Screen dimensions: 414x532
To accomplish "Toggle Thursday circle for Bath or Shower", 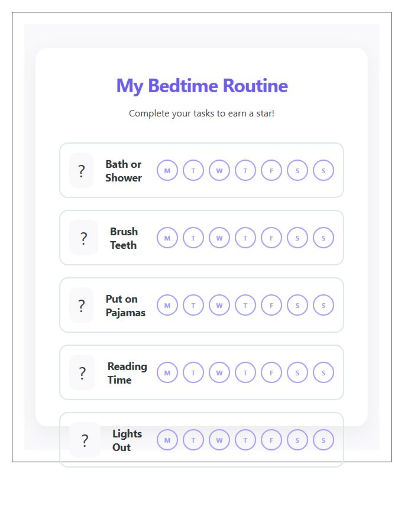I will tap(245, 170).
